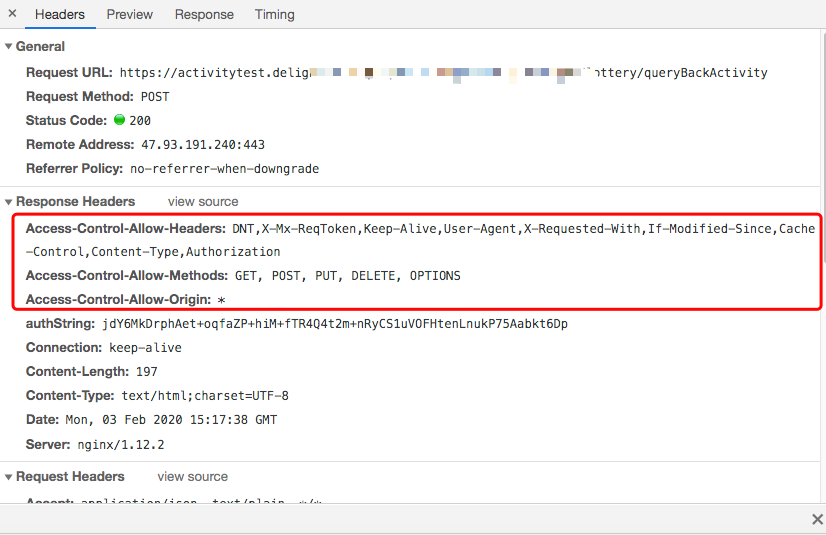Click the authString header value

[335, 324]
